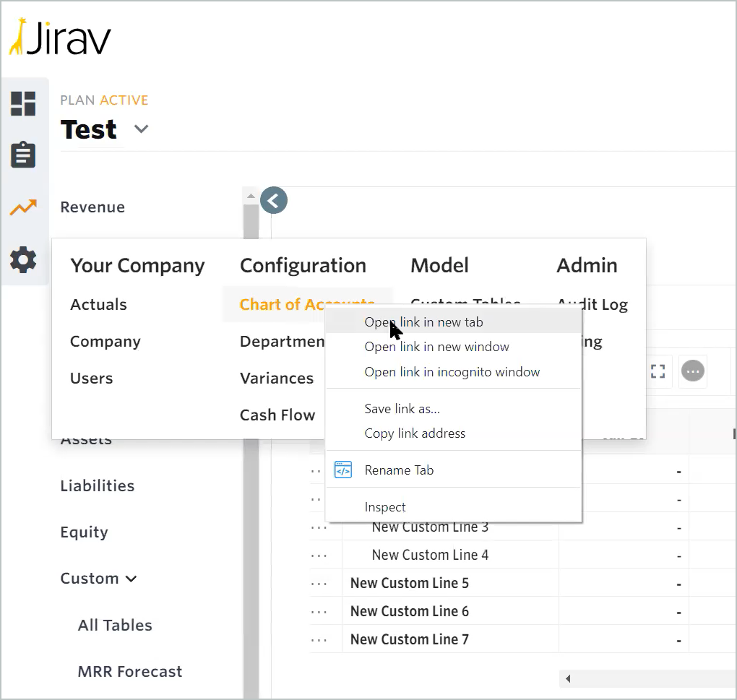Screen dimensions: 737x700
Task: Open the Cash Flow configuration link
Action: point(277,415)
